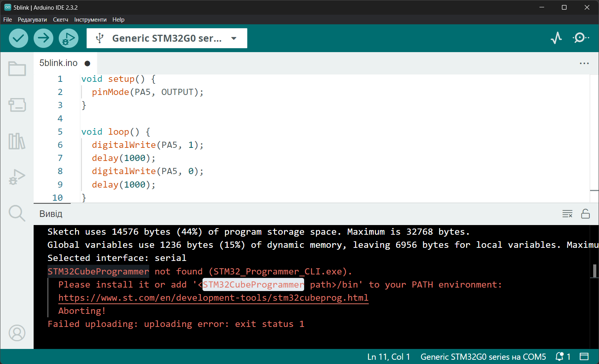This screenshot has height=364, width=599.
Task: Click the 'Selected interface: serial' output line
Action: [x=117, y=258]
